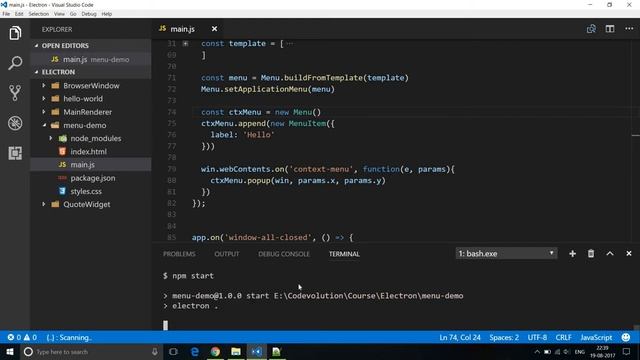This screenshot has height=360, width=640.
Task: Collapse the menu-demo folder
Action: 44,125
